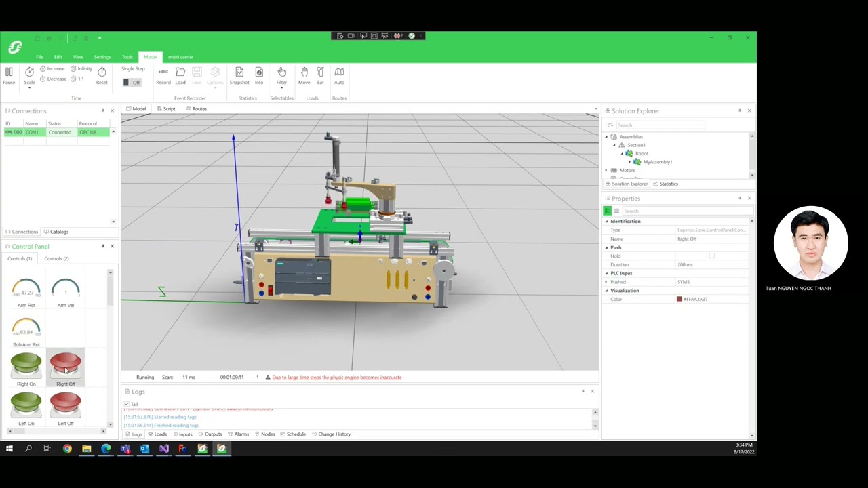
Task: Select the Move loads tool
Action: point(304,75)
